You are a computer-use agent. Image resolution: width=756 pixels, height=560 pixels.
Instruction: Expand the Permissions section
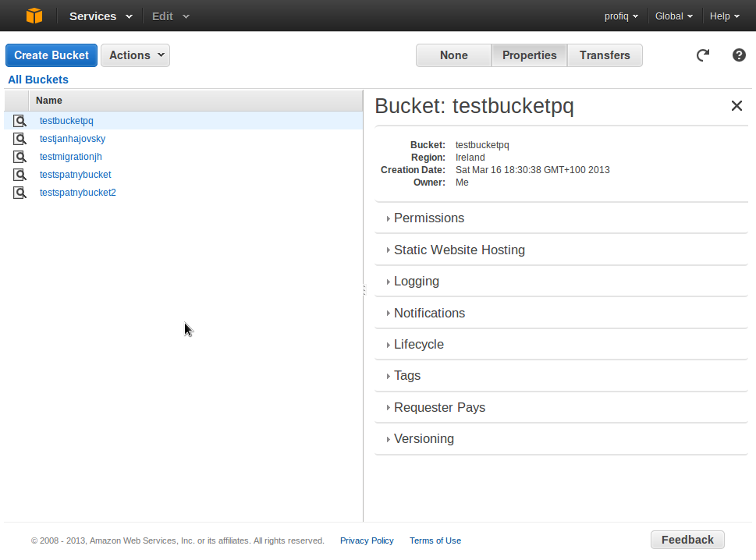(561, 218)
